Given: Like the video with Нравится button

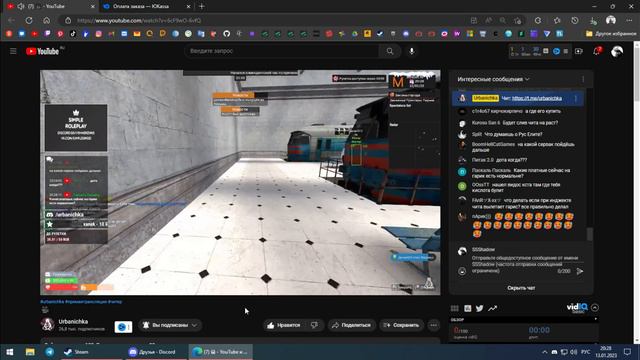Looking at the screenshot, I should [285, 325].
